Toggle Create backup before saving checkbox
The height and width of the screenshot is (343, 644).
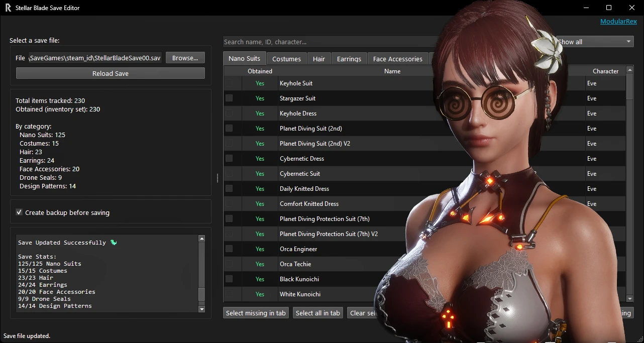point(19,212)
